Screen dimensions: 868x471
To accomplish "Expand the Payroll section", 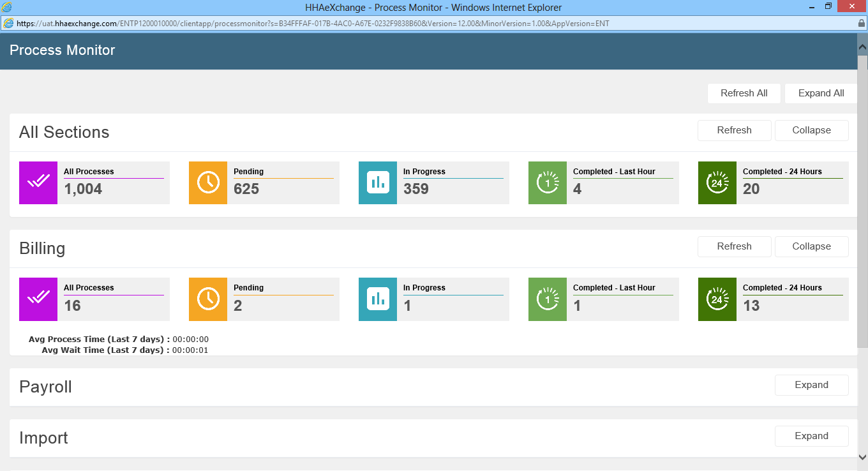I will [812, 385].
